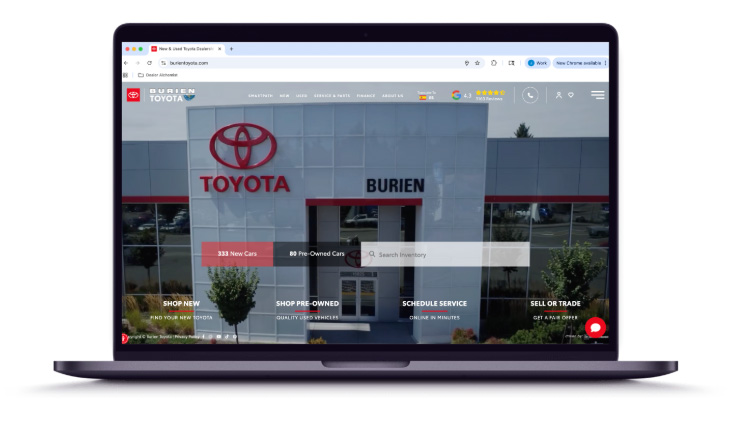Click the 4.3 Google rating text
The height and width of the screenshot is (422, 732).
point(467,96)
